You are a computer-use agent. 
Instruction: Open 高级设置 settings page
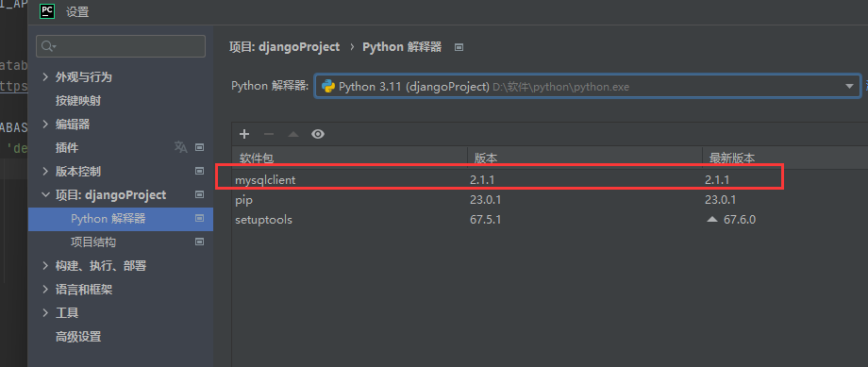78,337
